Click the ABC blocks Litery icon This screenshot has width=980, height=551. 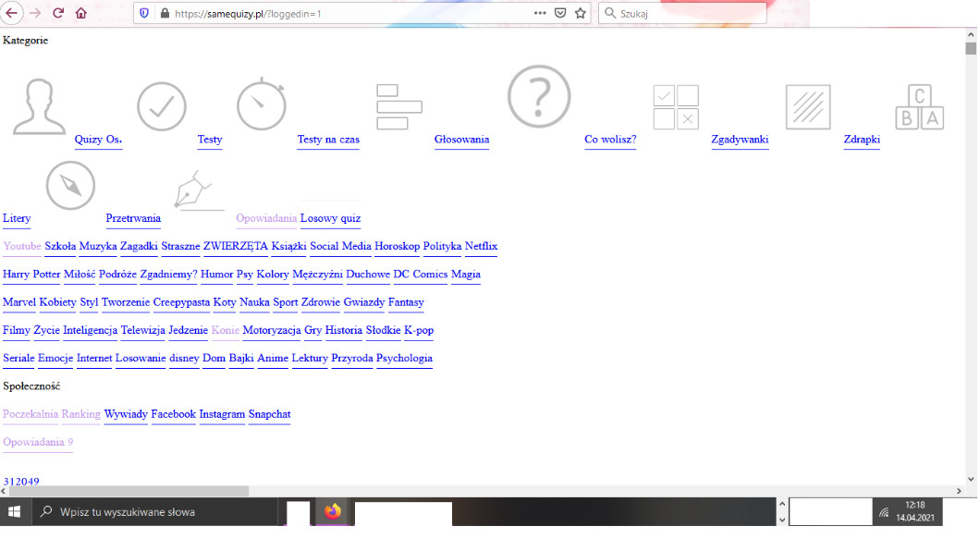919,107
